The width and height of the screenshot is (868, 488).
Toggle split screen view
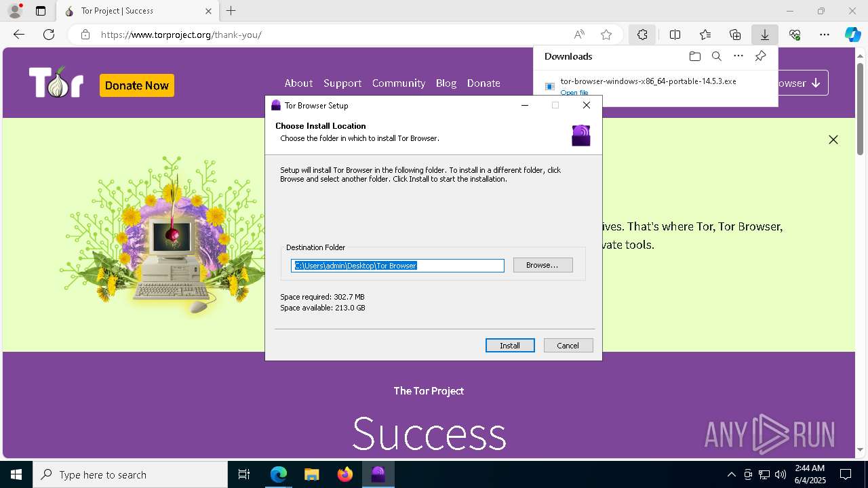pyautogui.click(x=675, y=35)
